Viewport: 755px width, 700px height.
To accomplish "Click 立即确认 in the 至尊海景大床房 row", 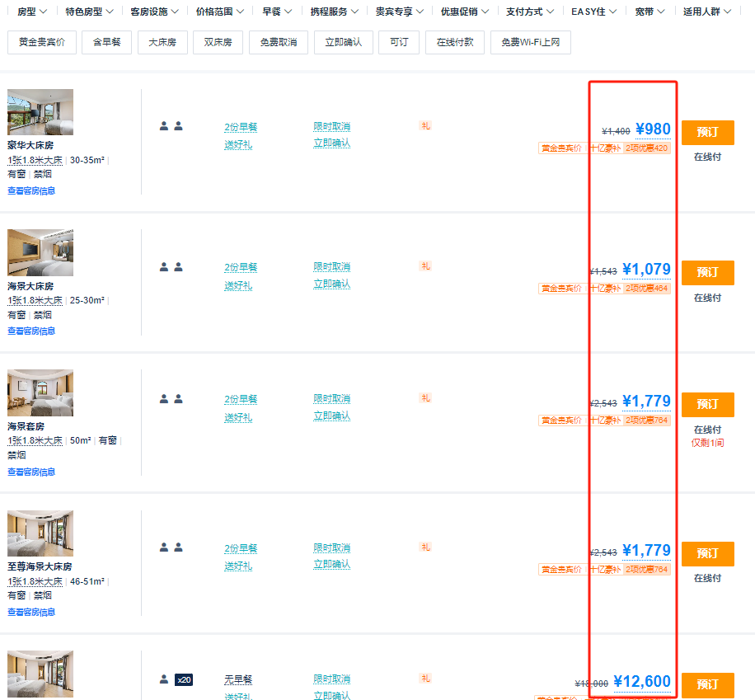I will 332,564.
